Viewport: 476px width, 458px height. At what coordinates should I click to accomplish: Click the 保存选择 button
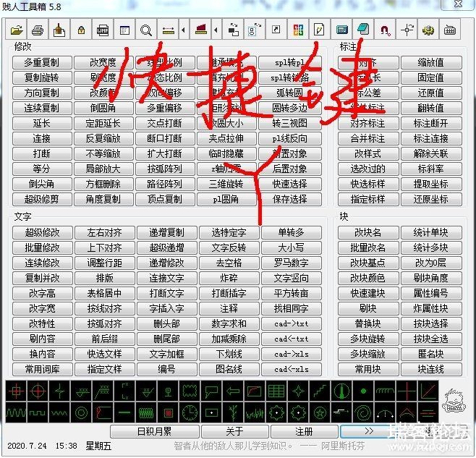tap(290, 199)
